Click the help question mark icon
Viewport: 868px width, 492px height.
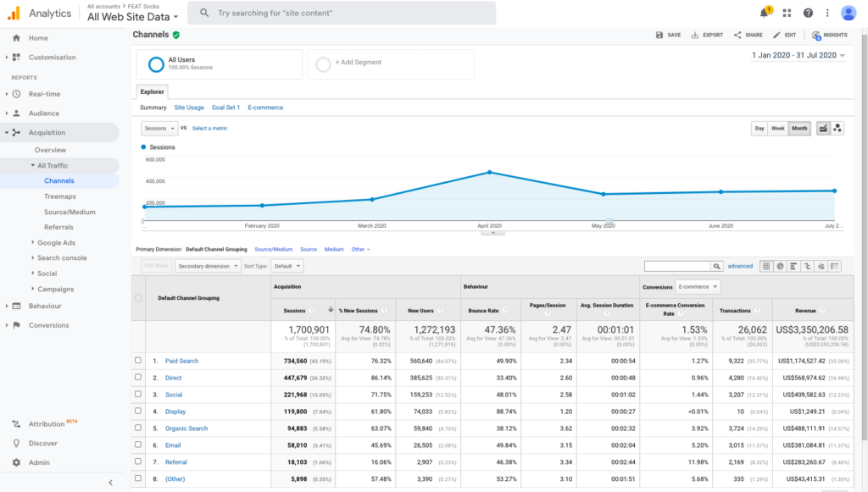pos(808,13)
